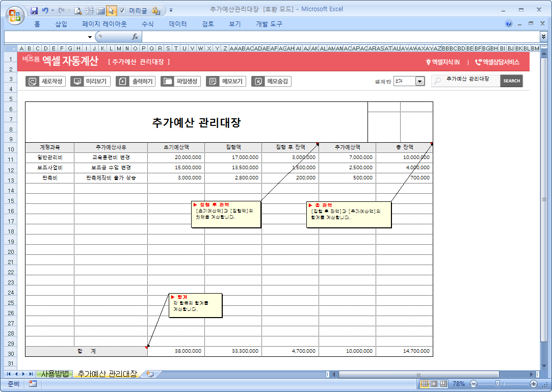Insert a new worksheet tab
The height and width of the screenshot is (392, 552).
point(150,374)
